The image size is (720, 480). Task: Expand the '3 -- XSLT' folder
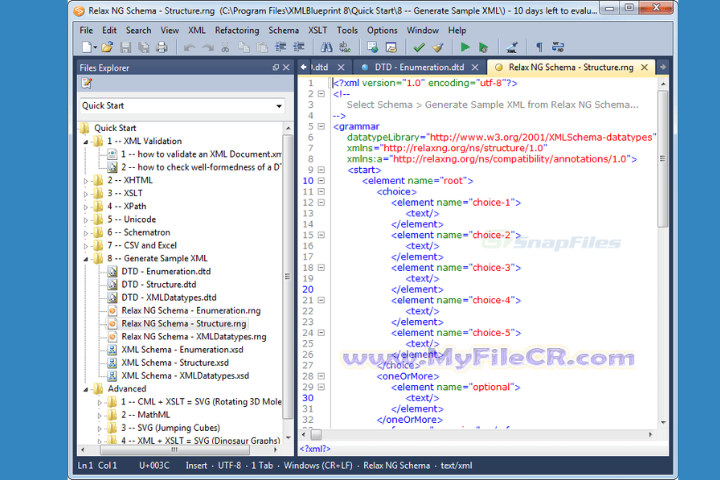pyautogui.click(x=86, y=194)
